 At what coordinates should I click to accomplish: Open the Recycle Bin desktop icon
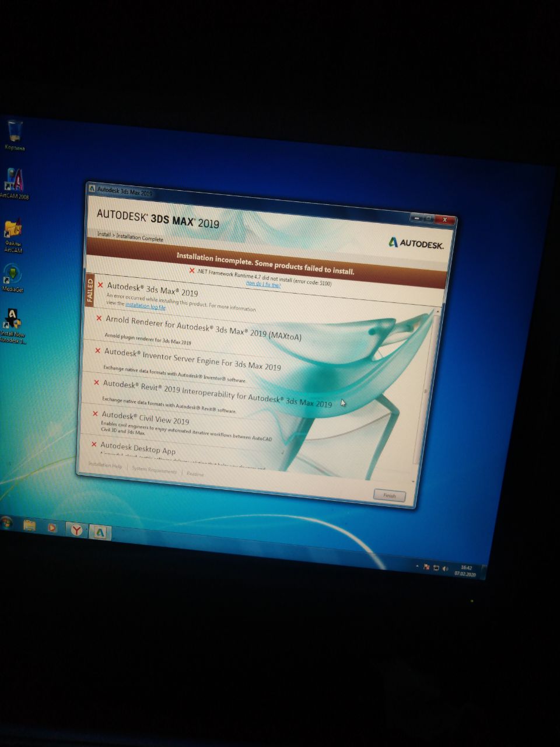click(x=15, y=135)
